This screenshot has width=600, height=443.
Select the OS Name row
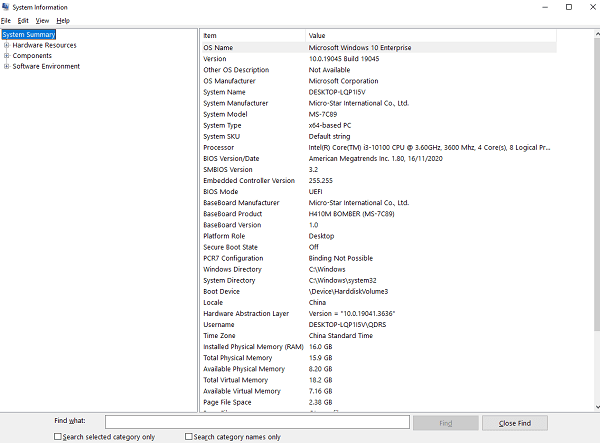pos(378,47)
